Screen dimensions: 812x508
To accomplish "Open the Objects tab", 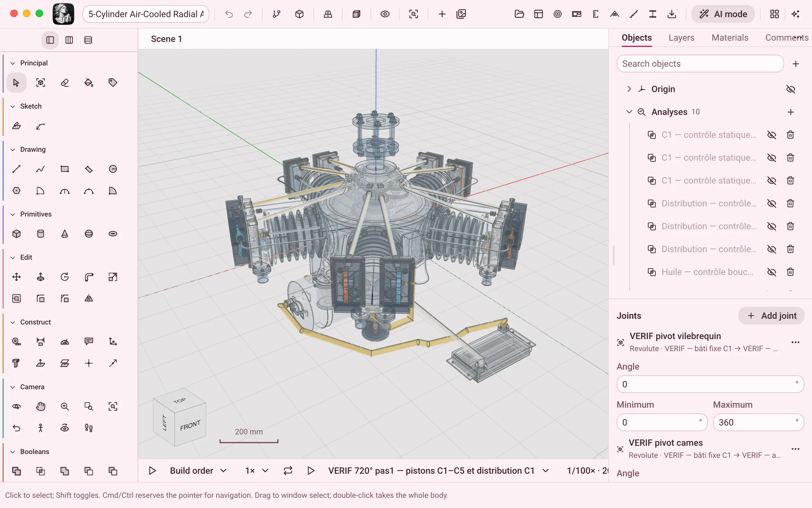I will [637, 38].
